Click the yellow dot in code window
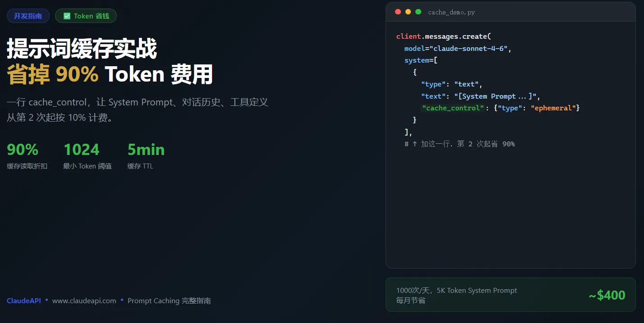The width and height of the screenshot is (644, 323). [408, 12]
